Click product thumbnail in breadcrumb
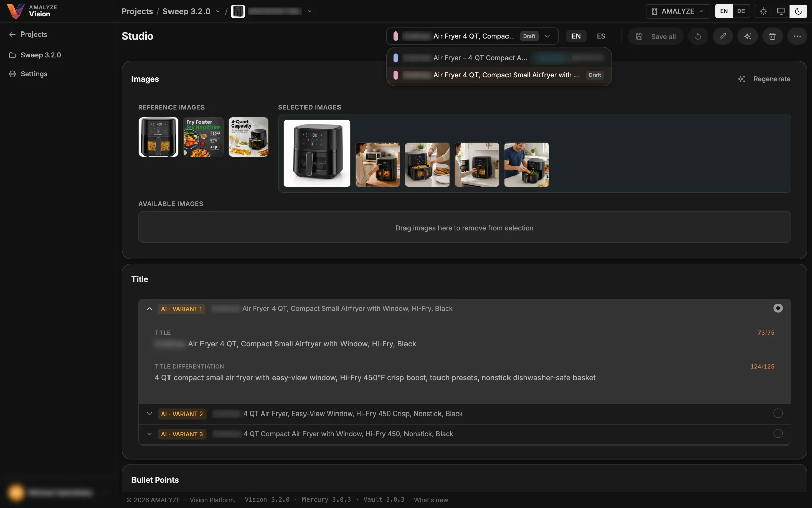812x508 pixels. [x=238, y=11]
